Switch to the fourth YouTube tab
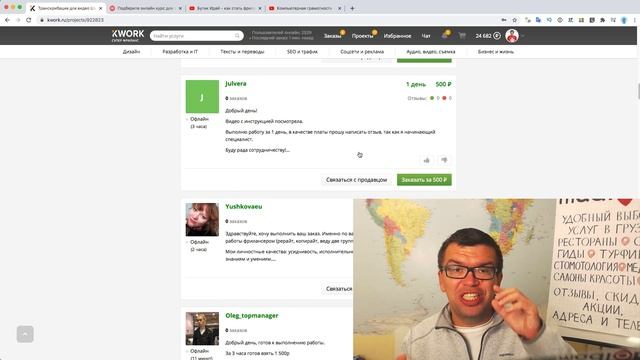The image size is (640, 360). 304,8
